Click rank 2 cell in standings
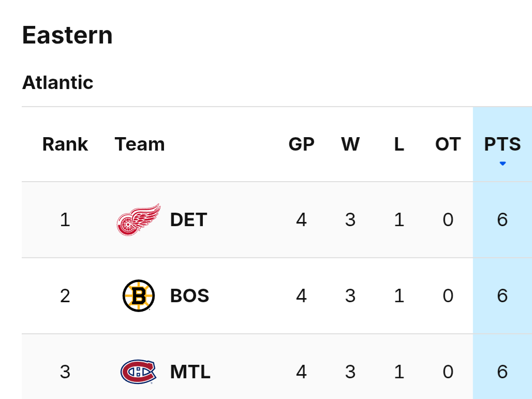532x399 pixels. tap(65, 295)
